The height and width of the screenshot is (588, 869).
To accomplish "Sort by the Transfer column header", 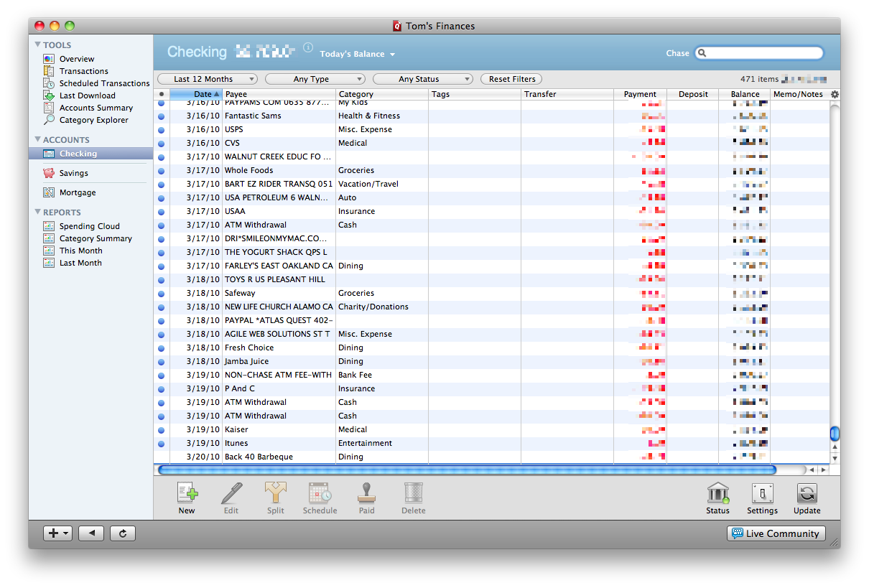I will tap(567, 94).
